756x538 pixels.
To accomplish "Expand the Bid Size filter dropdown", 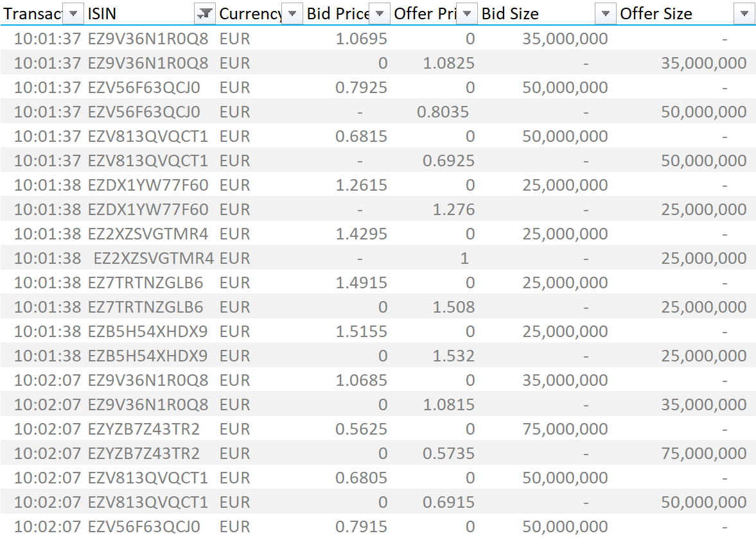I will pos(605,13).
